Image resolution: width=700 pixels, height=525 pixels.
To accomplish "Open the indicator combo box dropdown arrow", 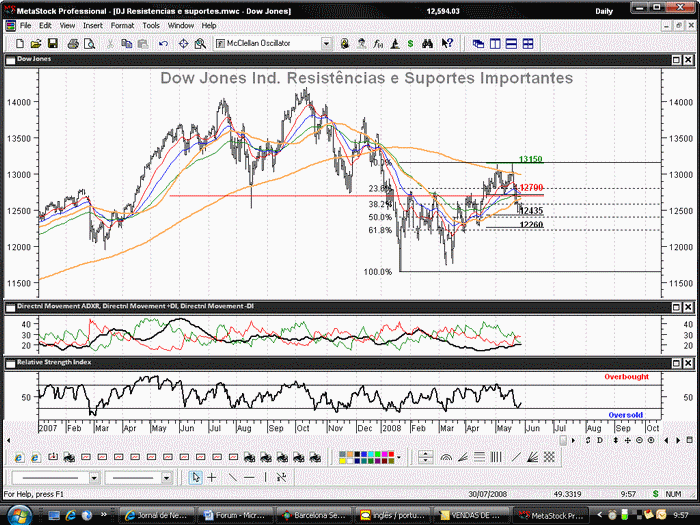I will [326, 44].
